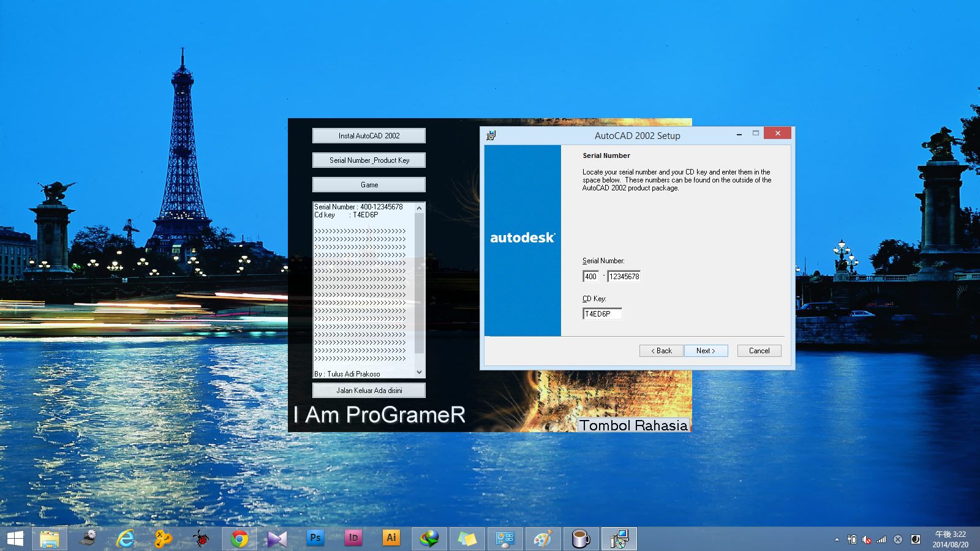Screen dimensions: 980x551
Task: Click the bold 'Serial Number' heading in setup
Action: point(606,156)
